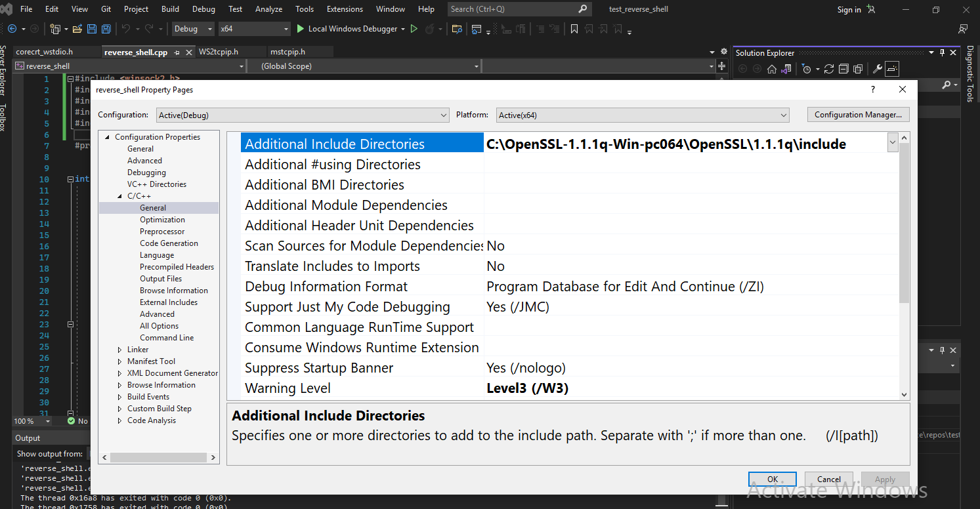The image size is (980, 509).
Task: Open the Platform dropdown Active(x64)
Action: tap(643, 115)
